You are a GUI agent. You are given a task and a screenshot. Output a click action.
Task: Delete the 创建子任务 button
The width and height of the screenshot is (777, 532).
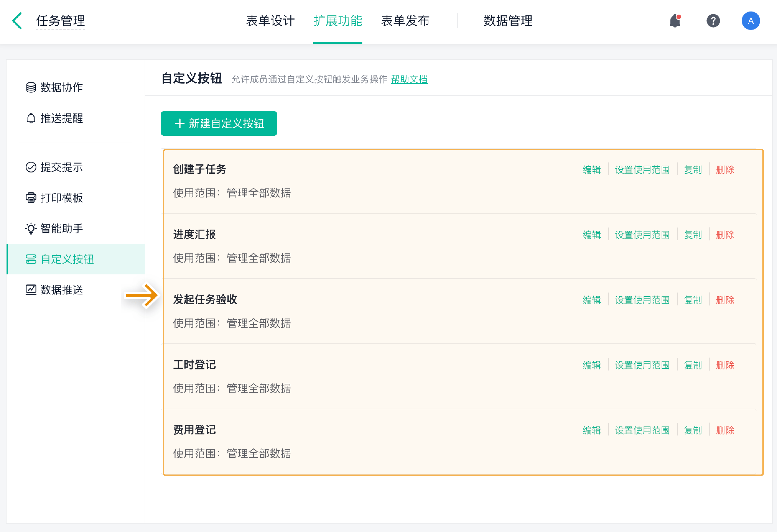725,170
